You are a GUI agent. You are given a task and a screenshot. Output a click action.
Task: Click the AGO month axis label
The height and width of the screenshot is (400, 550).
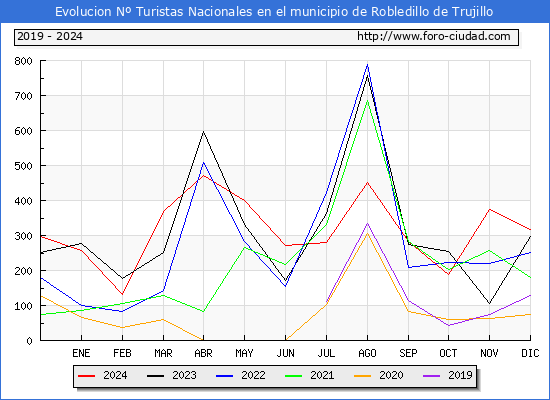367,353
